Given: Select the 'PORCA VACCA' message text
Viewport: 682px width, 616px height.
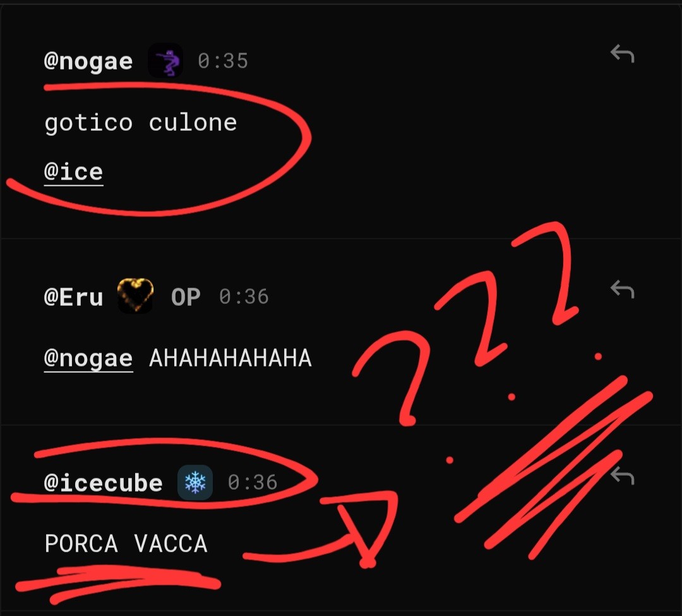Looking at the screenshot, I should [126, 544].
